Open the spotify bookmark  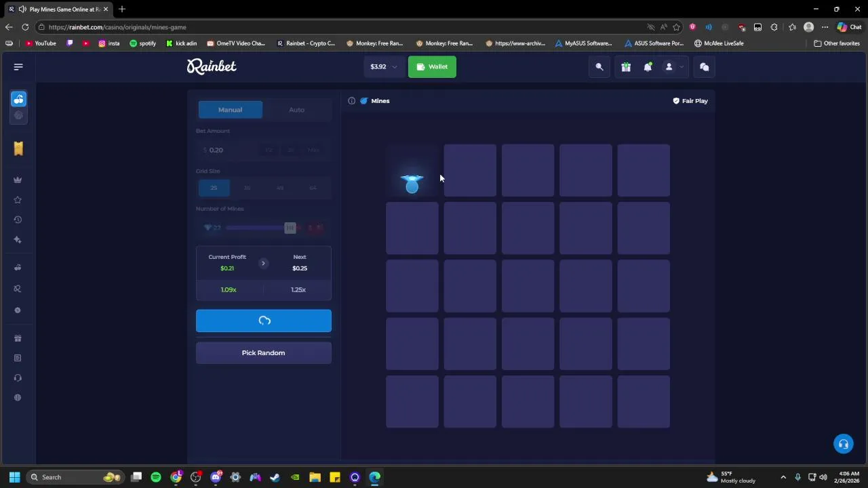[142, 43]
